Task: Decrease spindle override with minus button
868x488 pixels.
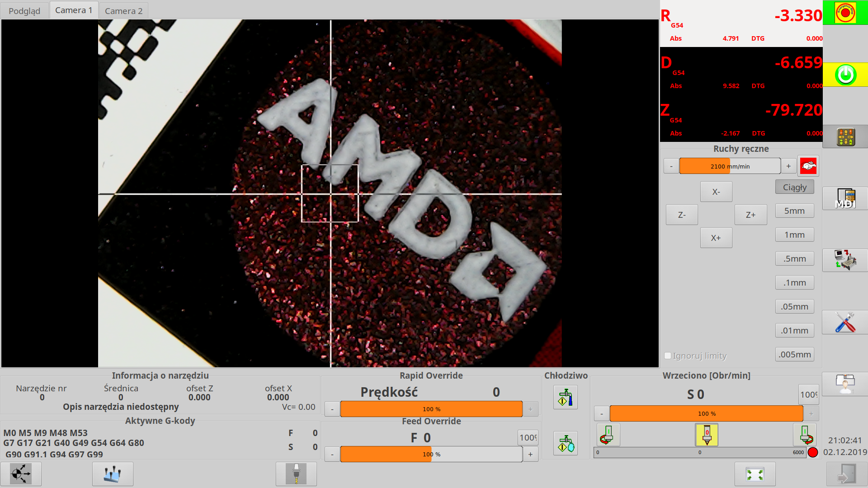Action: [x=601, y=414]
